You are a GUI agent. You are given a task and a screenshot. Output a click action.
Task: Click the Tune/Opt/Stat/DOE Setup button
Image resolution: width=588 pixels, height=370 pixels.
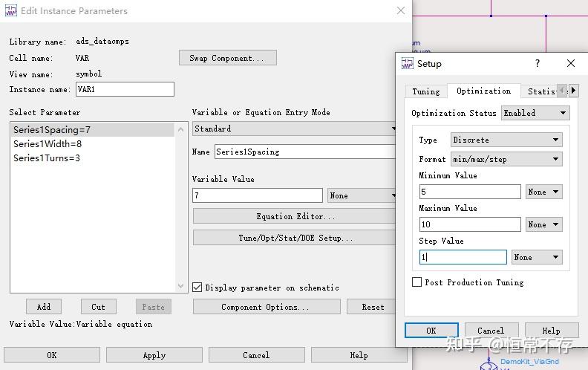click(x=295, y=238)
